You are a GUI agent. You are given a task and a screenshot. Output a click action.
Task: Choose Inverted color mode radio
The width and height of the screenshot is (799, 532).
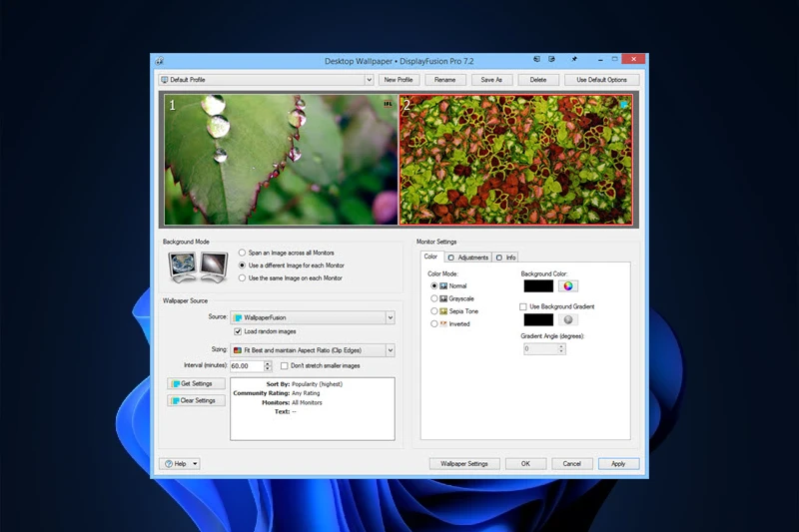point(434,323)
